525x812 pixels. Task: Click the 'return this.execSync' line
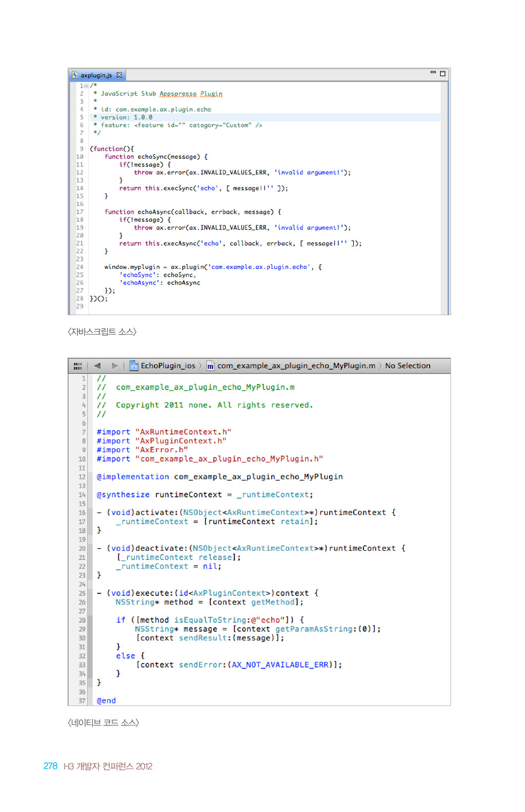click(x=204, y=189)
